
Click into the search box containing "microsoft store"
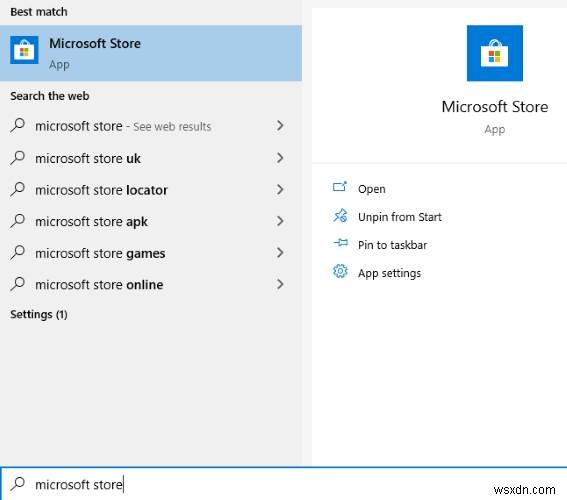point(284,484)
